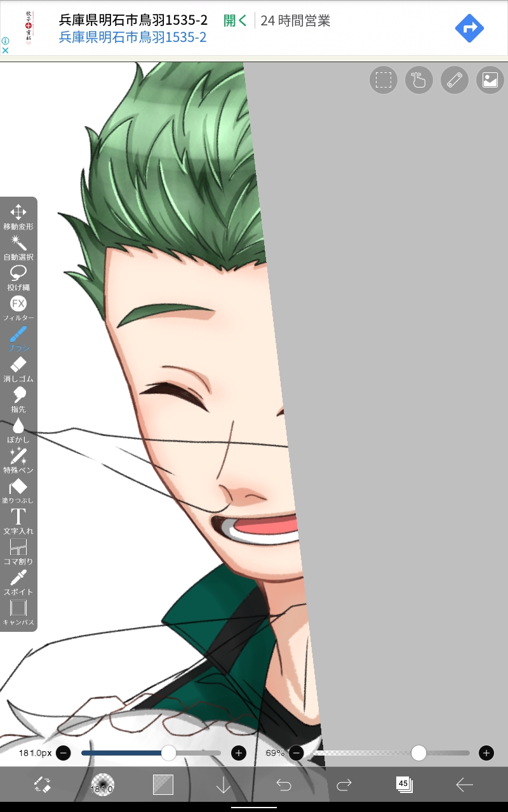This screenshot has width=508, height=812.
Task: Open the material image icon
Action: click(x=490, y=80)
